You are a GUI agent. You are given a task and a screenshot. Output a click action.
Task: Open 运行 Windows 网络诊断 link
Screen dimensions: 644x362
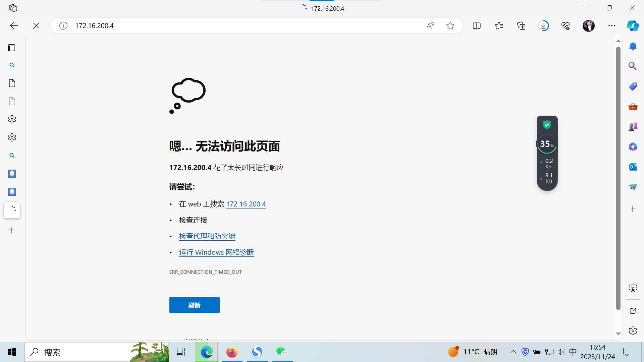pyautogui.click(x=216, y=252)
